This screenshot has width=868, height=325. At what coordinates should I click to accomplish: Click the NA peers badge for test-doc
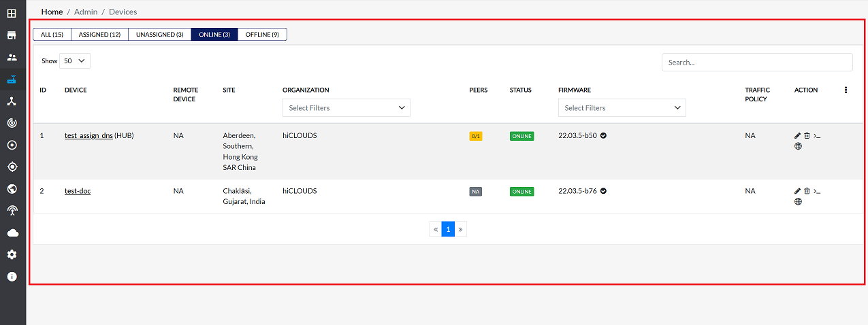coord(476,192)
